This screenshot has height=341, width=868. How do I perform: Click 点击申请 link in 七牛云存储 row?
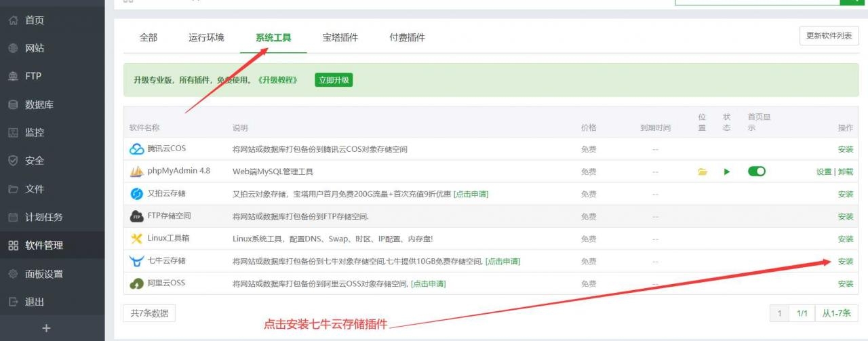[x=502, y=261]
